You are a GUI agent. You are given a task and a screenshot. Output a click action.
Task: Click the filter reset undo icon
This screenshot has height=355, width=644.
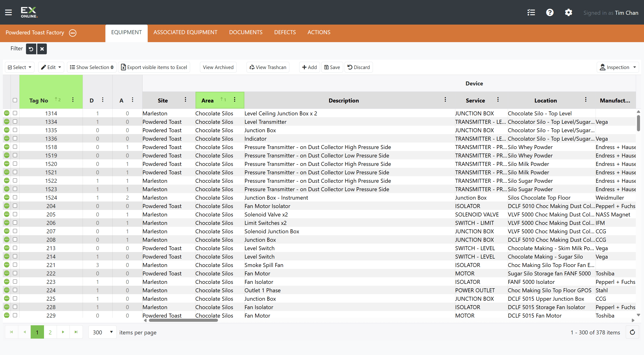tap(31, 49)
